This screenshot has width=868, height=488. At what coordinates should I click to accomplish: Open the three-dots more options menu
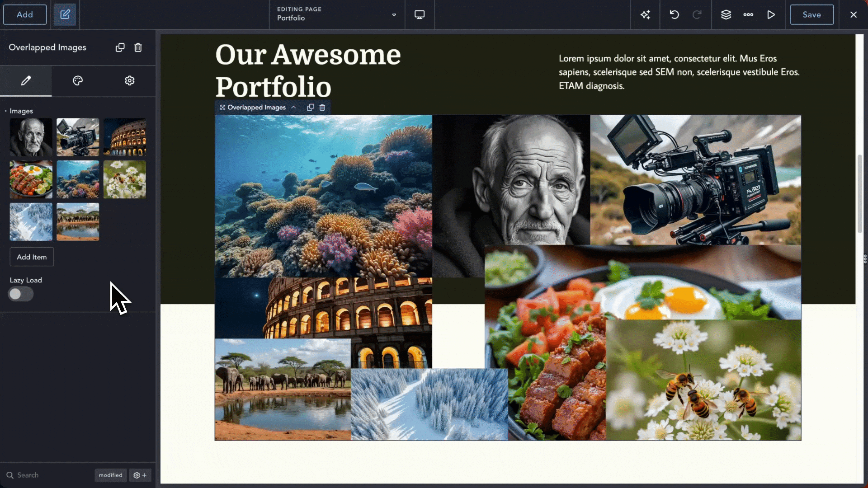coord(748,15)
